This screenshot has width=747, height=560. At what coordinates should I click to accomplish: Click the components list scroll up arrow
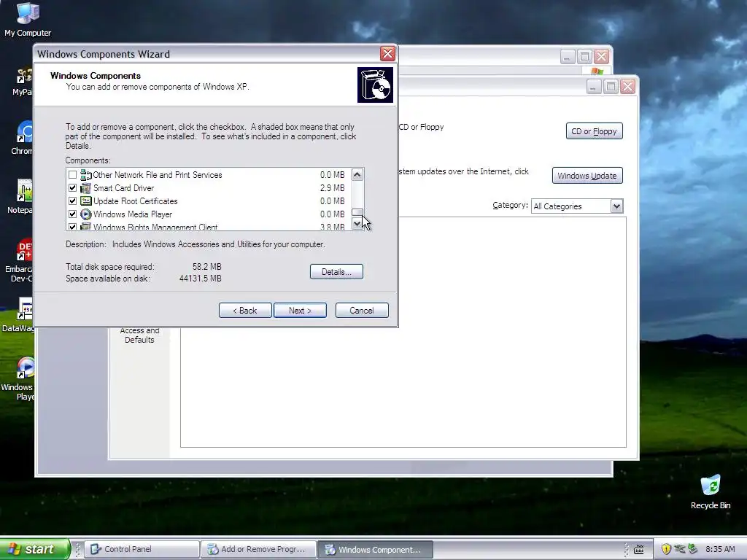357,175
